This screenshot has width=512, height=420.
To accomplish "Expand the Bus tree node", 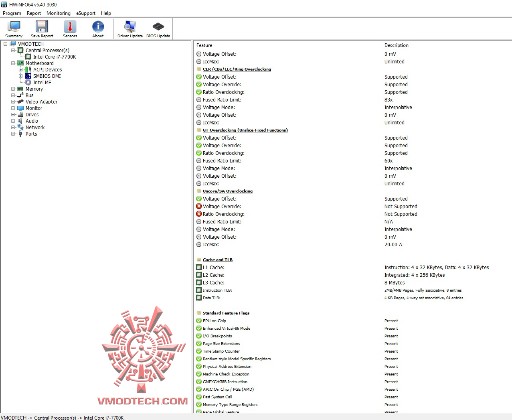I will (13, 95).
